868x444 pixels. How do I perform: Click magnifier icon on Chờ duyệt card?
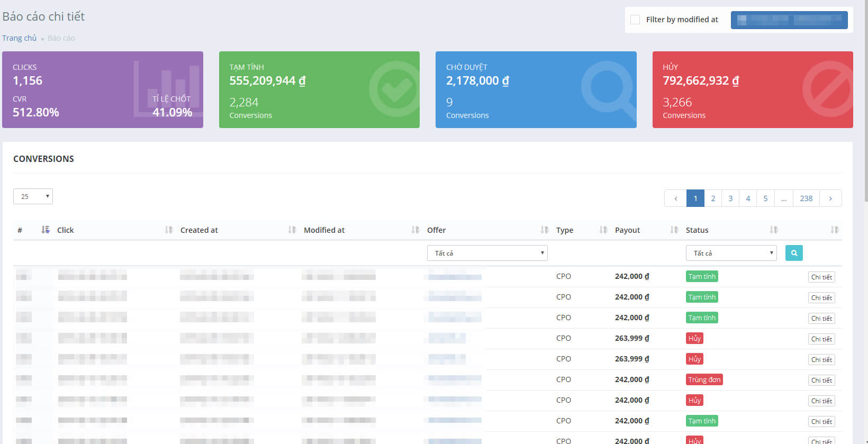[609, 90]
